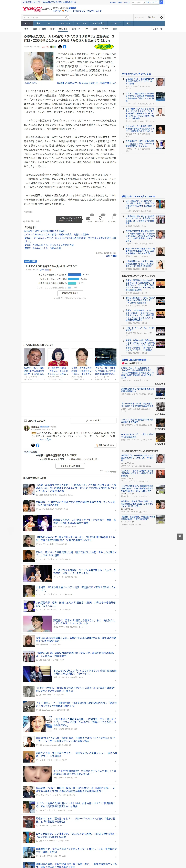Click the みのもんたさん article photo
Image resolution: width=186 pixels, height=868 pixels.
click(x=39, y=66)
